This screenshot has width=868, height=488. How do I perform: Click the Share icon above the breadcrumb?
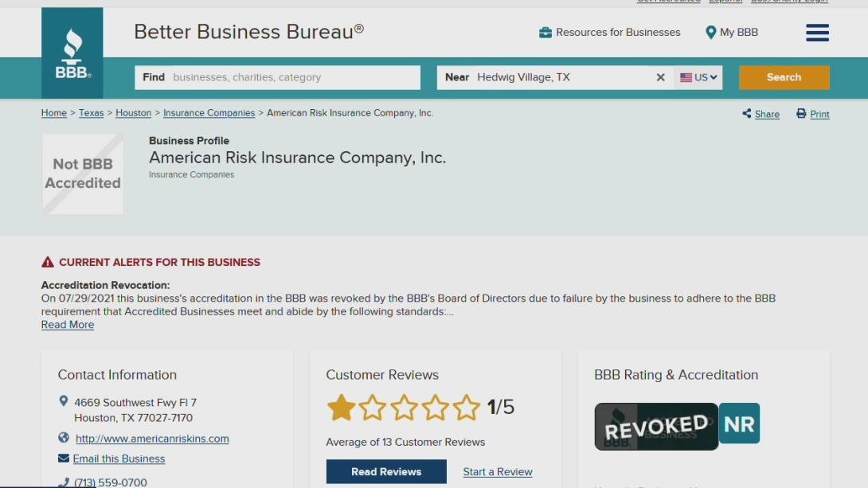click(x=748, y=114)
